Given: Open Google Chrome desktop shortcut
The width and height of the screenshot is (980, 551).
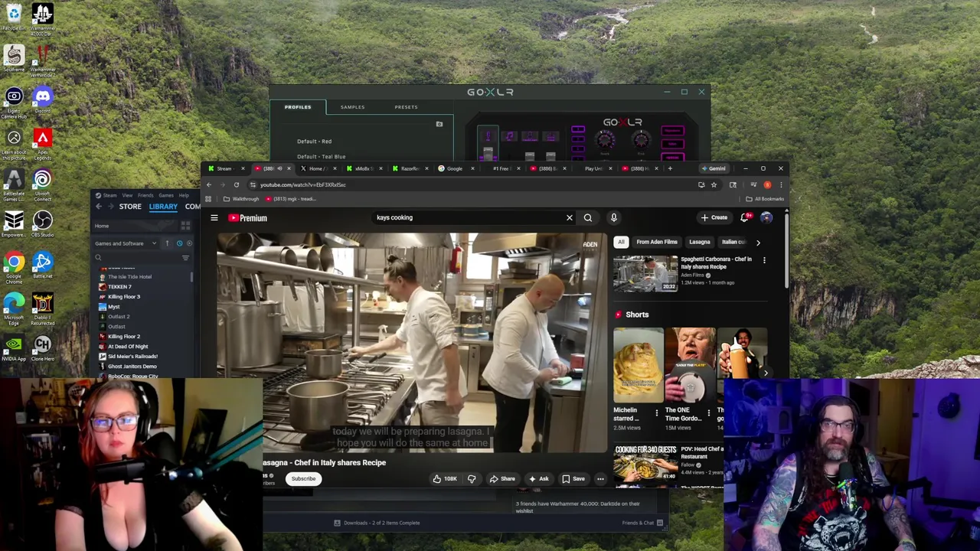Looking at the screenshot, I should coord(14,267).
